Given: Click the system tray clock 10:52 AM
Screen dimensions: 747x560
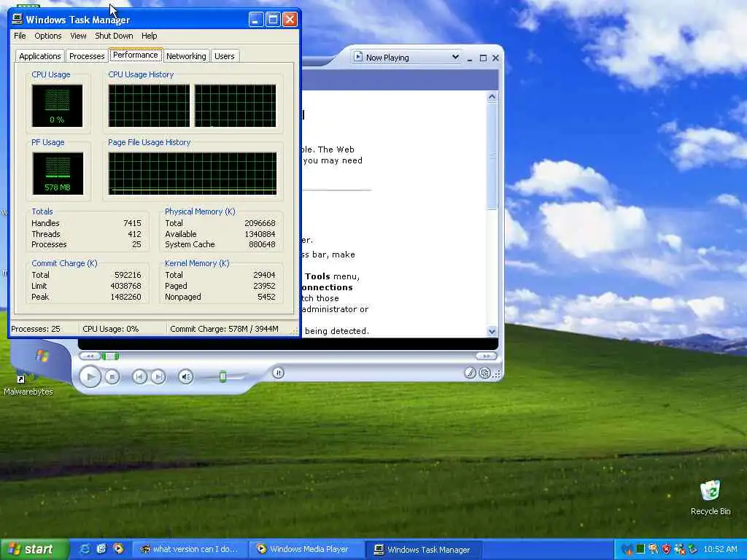Looking at the screenshot, I should [x=720, y=549].
